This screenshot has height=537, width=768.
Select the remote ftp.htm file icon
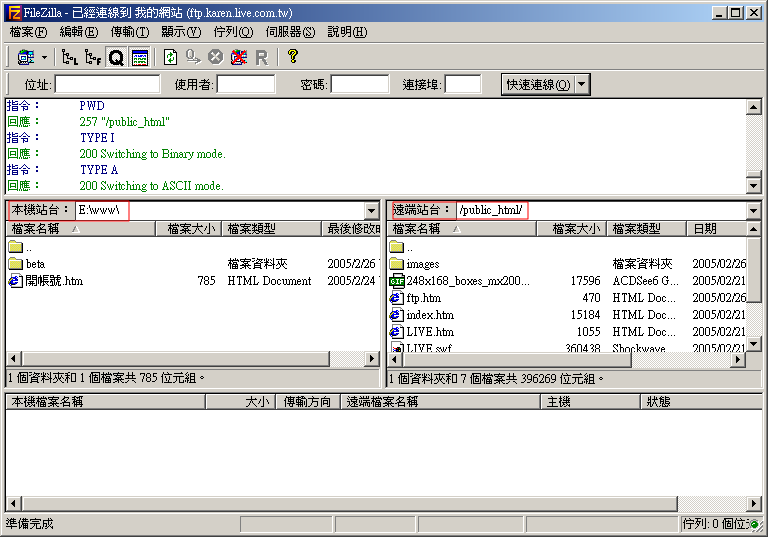pyautogui.click(x=396, y=298)
